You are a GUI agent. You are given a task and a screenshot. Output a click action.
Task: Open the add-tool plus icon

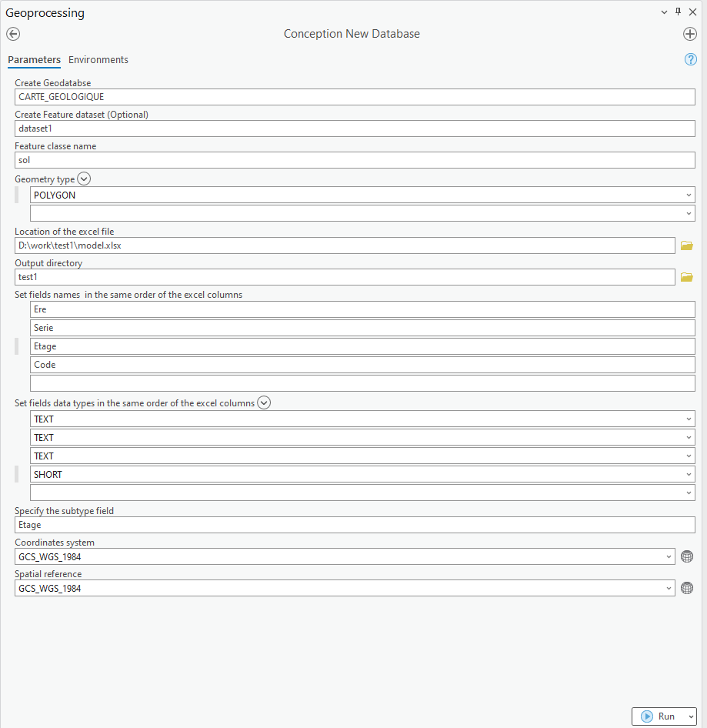(x=690, y=34)
